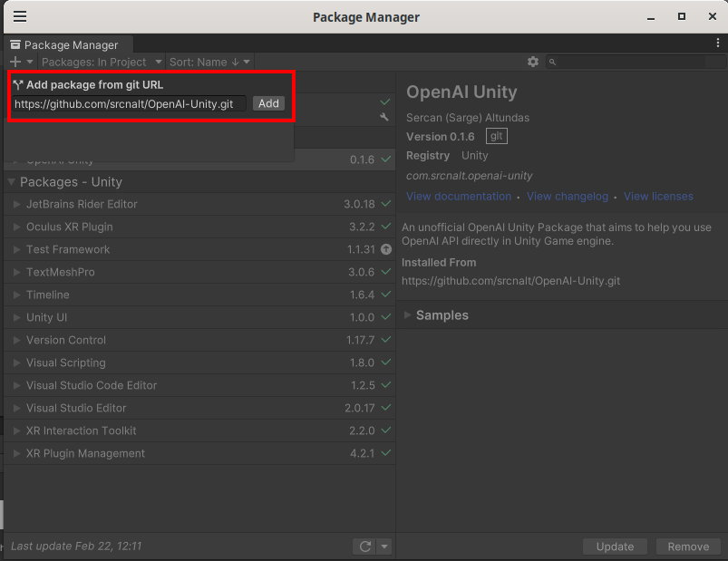Open the hamburger menu in title bar
The height and width of the screenshot is (561, 728).
tap(19, 16)
